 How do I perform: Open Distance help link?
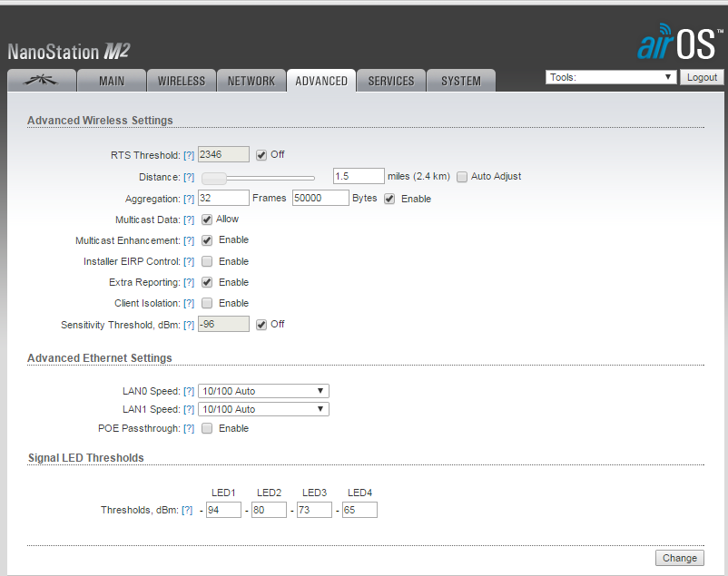(189, 177)
